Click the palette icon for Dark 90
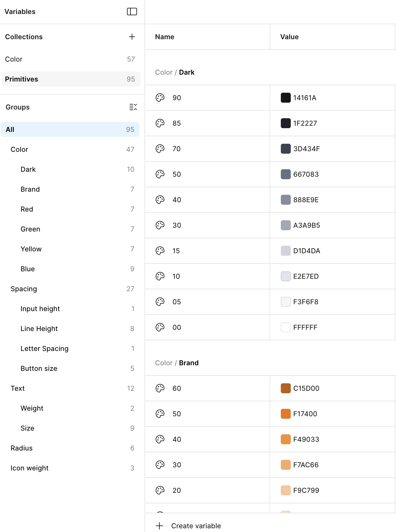Image resolution: width=396 pixels, height=532 pixels. tap(160, 98)
